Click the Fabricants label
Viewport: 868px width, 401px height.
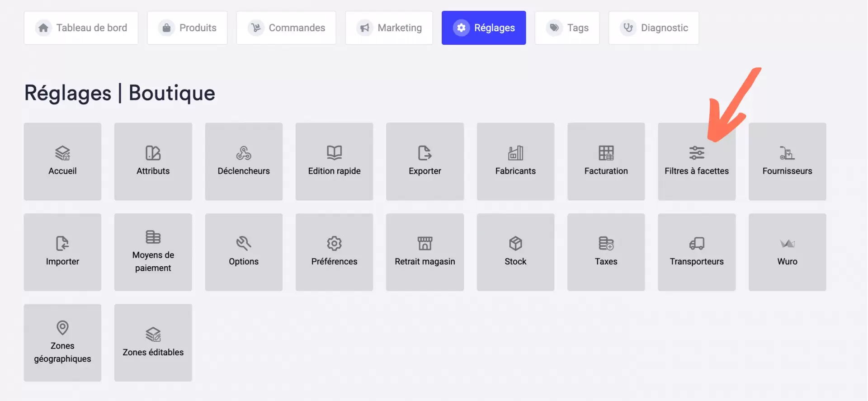point(515,171)
